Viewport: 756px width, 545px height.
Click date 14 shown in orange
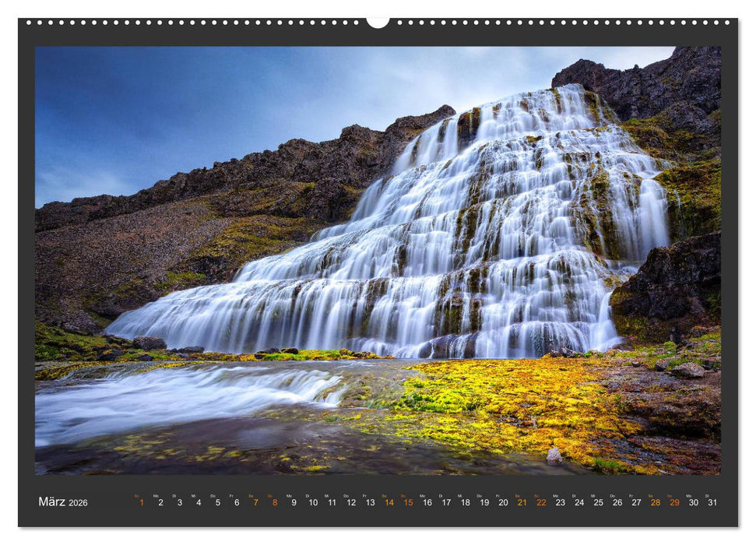(390, 505)
